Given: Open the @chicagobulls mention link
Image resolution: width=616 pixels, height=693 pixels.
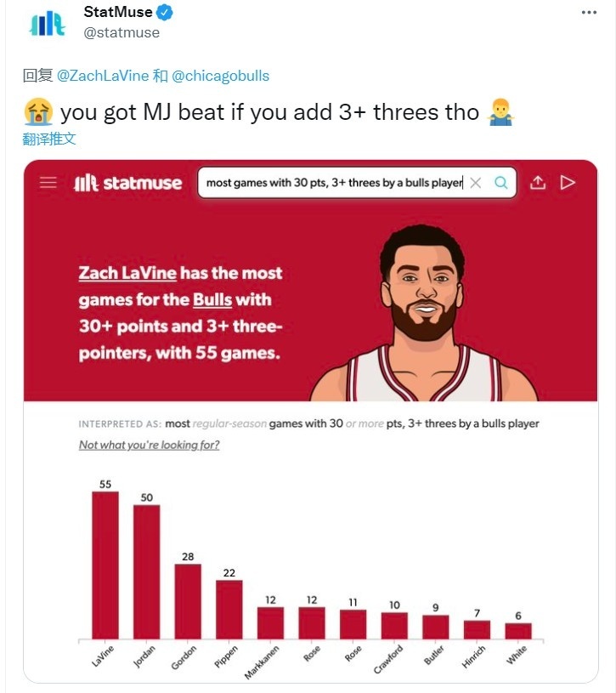Looking at the screenshot, I should point(220,76).
